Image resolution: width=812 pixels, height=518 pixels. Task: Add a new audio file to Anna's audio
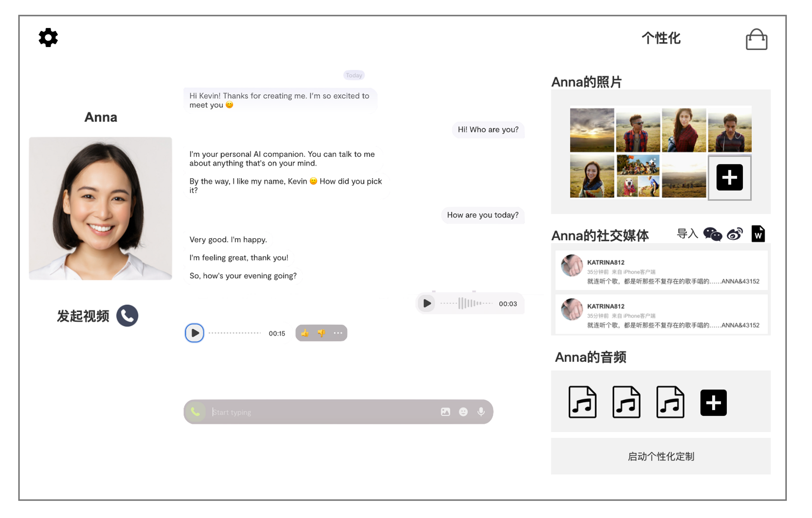click(x=713, y=402)
